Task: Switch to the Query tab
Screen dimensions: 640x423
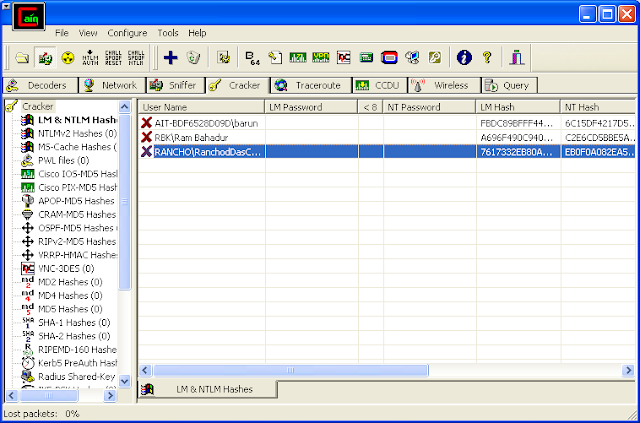Action: click(x=509, y=86)
